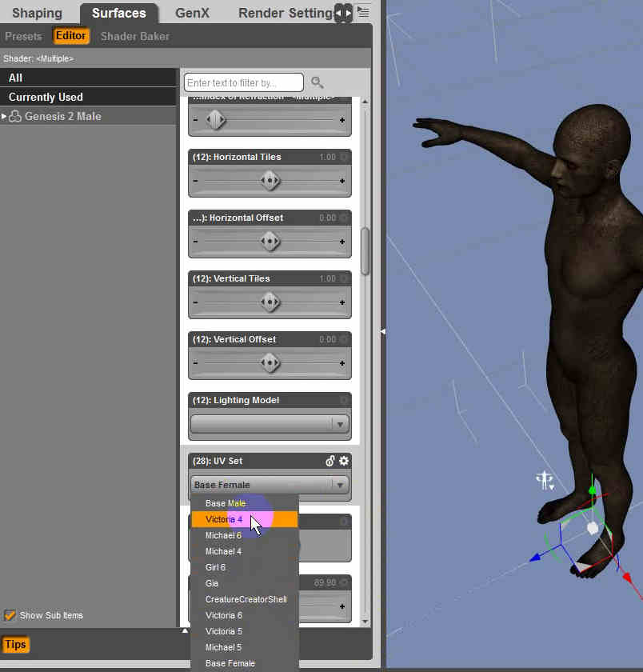Click the properties list scrollbar thumb
Image resolution: width=643 pixels, height=672 pixels.
[365, 251]
